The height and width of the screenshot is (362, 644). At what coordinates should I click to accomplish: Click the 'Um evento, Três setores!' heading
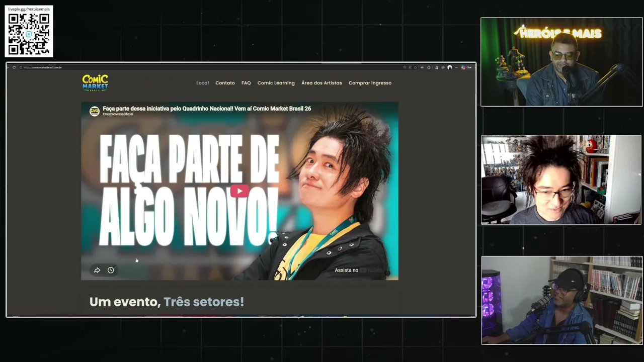[167, 302]
